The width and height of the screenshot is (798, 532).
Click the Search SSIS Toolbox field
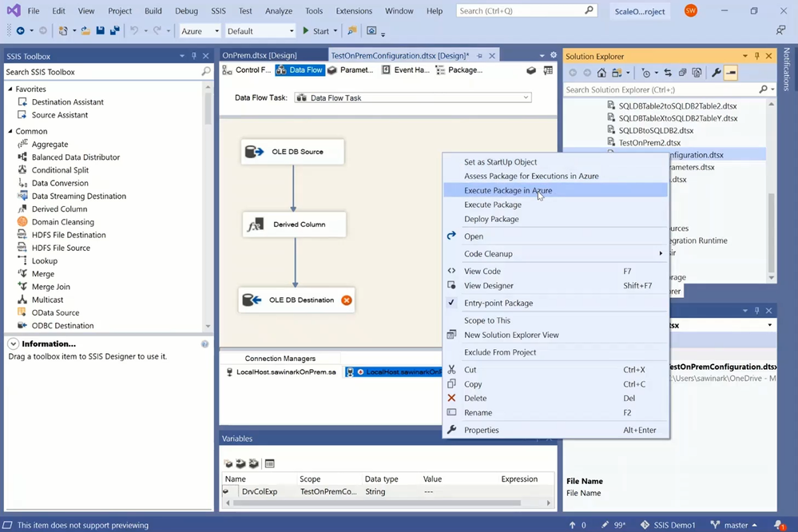[x=101, y=72]
